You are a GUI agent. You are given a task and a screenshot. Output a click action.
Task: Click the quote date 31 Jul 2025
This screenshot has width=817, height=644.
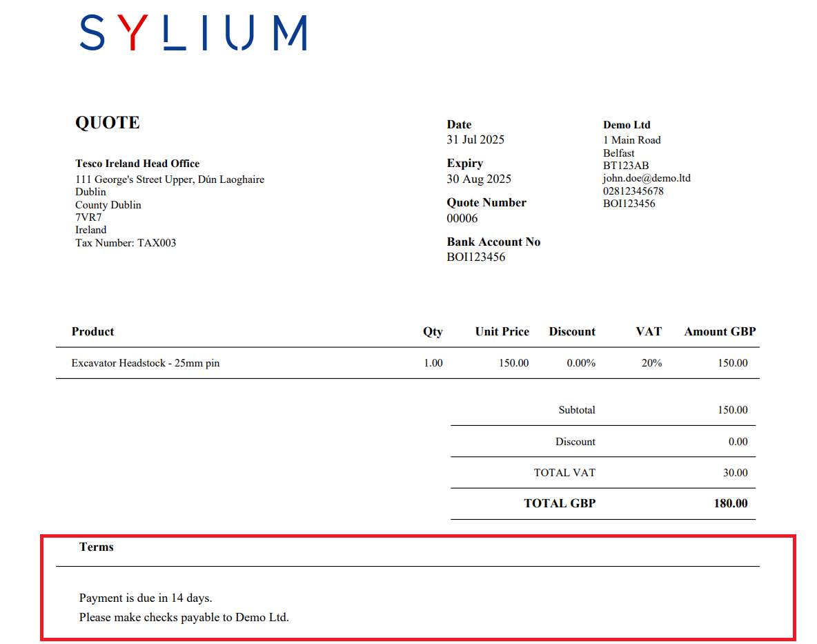click(475, 139)
